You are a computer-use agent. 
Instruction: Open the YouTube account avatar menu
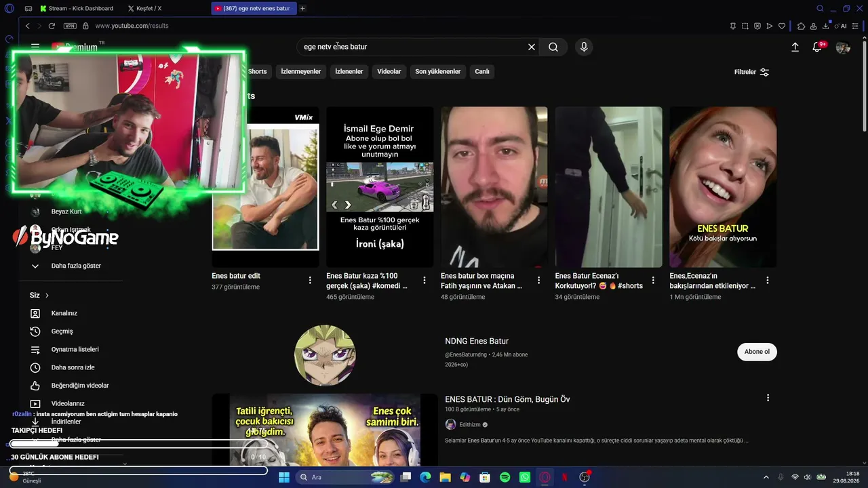tap(843, 47)
